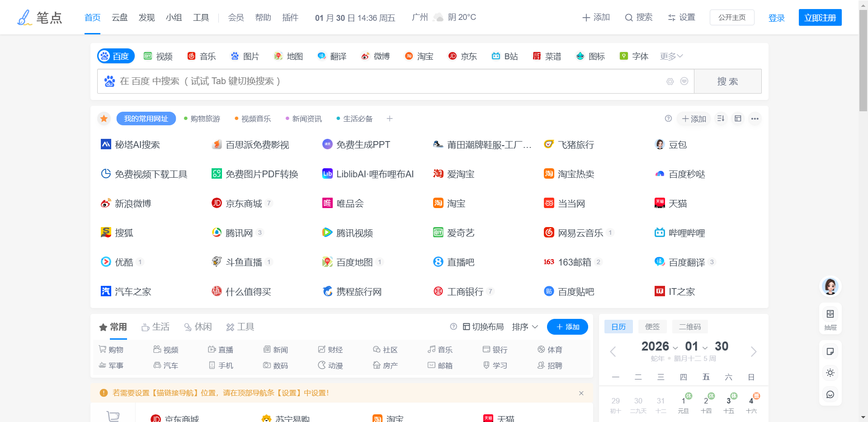This screenshot has height=422, width=868.
Task: Switch to the 便签 tab in calendar widget
Action: pos(652,327)
